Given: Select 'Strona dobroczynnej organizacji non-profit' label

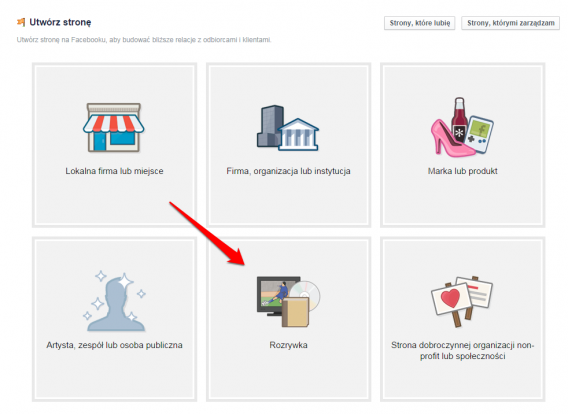Looking at the screenshot, I should (x=463, y=351).
